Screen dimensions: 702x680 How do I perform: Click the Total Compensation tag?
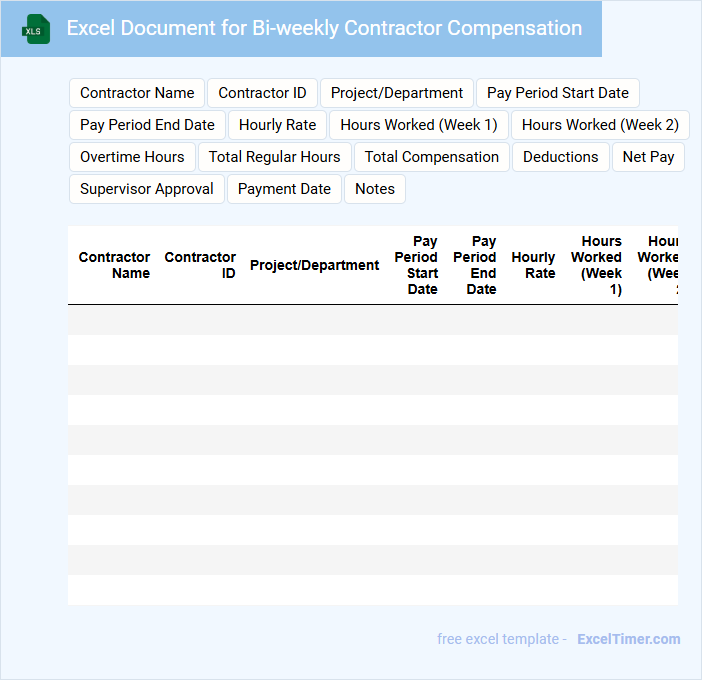(432, 157)
